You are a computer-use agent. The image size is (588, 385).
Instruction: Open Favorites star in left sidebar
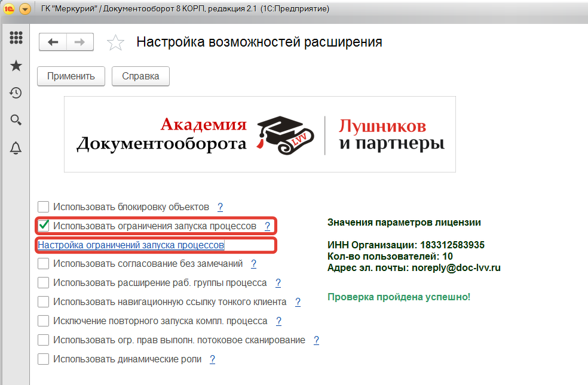(16, 66)
